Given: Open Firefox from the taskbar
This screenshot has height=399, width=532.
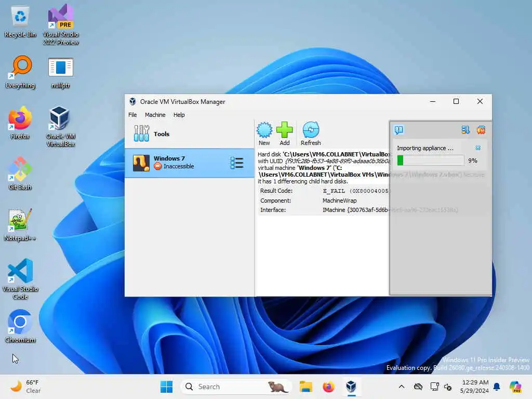Looking at the screenshot, I should (x=328, y=387).
